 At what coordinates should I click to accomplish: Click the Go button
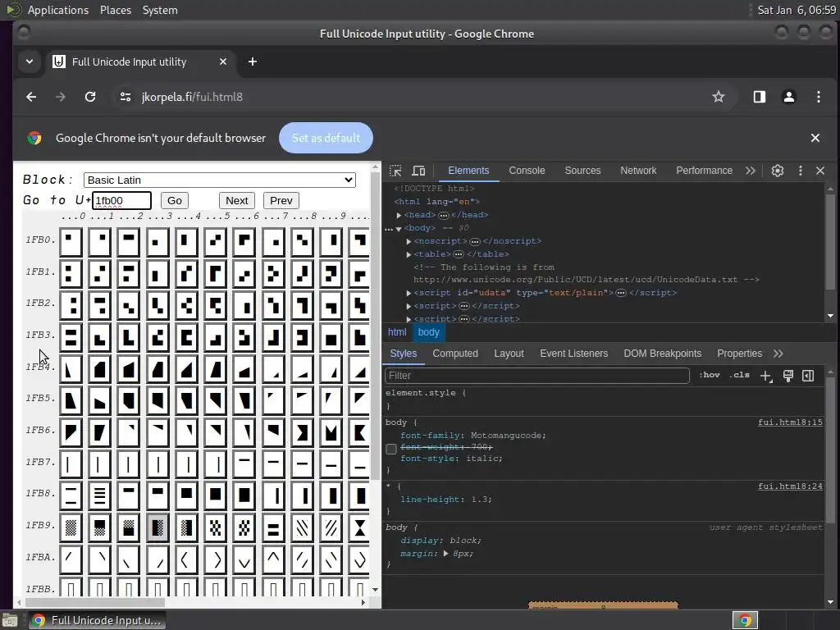click(x=175, y=201)
